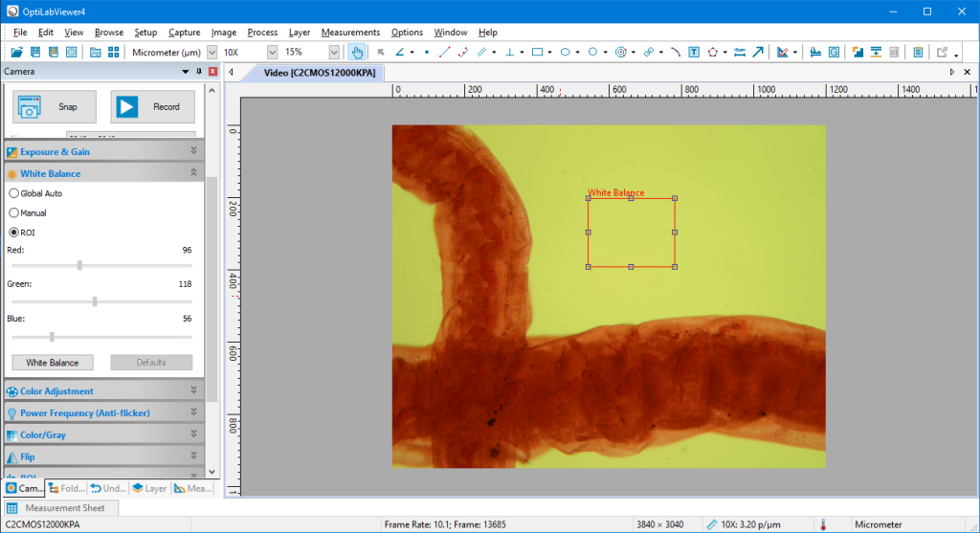The height and width of the screenshot is (533, 980).
Task: Select the perpendicular measurement tool
Action: pos(509,52)
